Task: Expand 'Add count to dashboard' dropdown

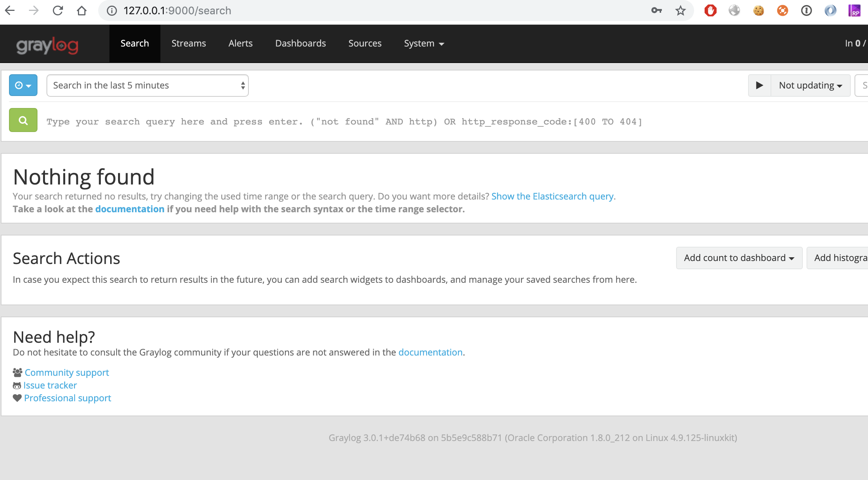Action: point(739,258)
